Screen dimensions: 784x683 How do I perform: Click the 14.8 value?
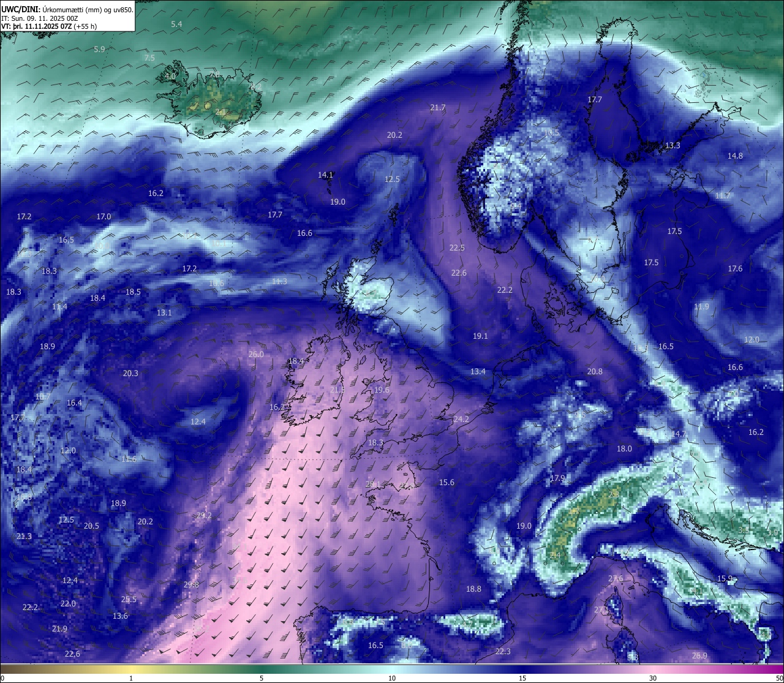click(x=735, y=156)
